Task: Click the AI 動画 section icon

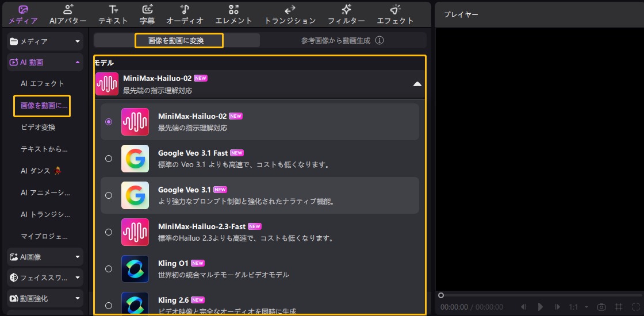Action: [x=14, y=62]
